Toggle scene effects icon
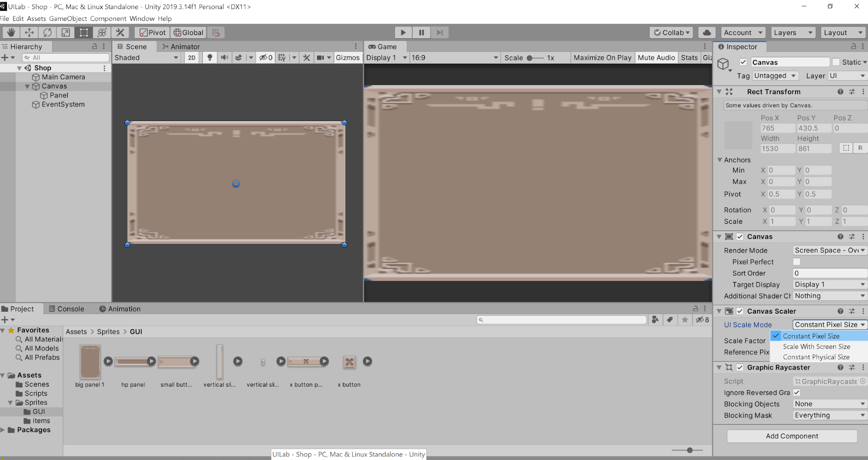This screenshot has width=868, height=460. click(x=238, y=57)
